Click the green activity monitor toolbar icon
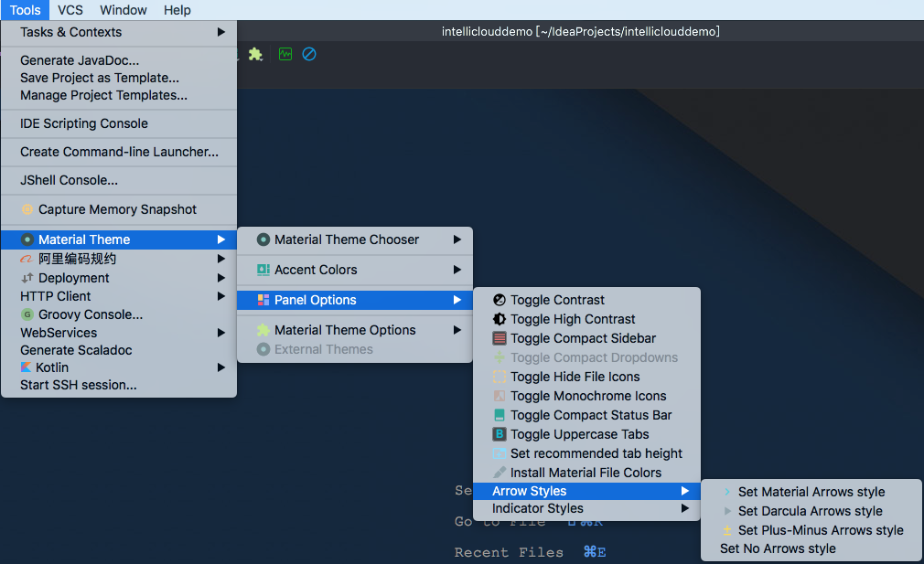 coord(285,54)
